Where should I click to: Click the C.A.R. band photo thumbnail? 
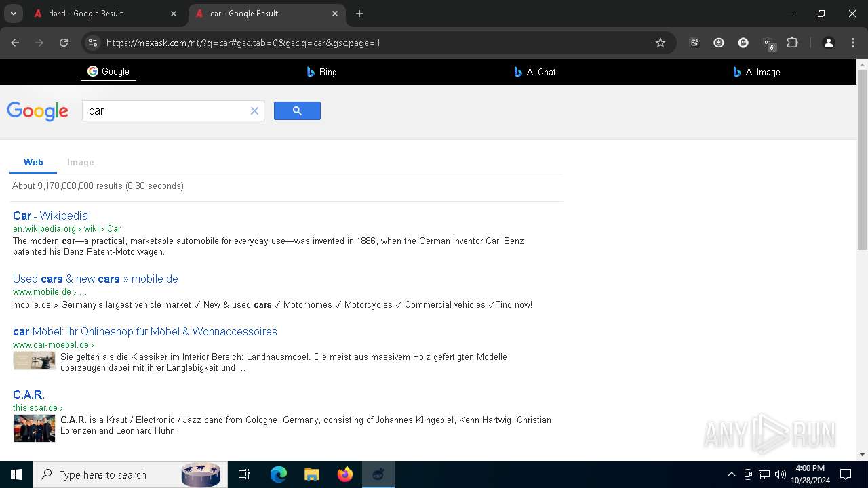click(34, 428)
